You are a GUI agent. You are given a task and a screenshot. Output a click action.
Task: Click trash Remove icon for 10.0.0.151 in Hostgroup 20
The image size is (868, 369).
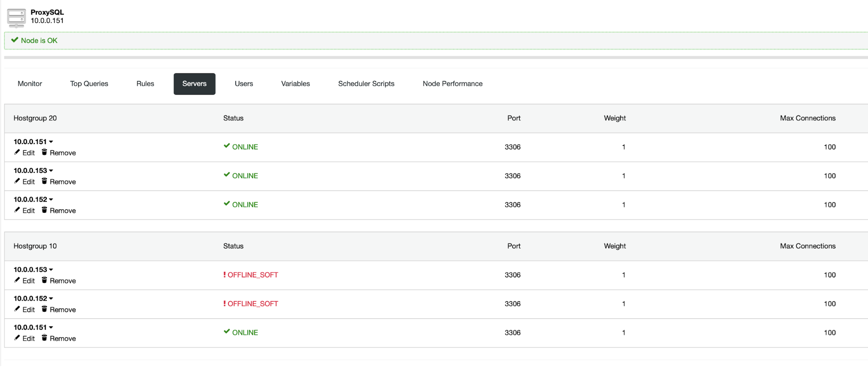pyautogui.click(x=44, y=152)
